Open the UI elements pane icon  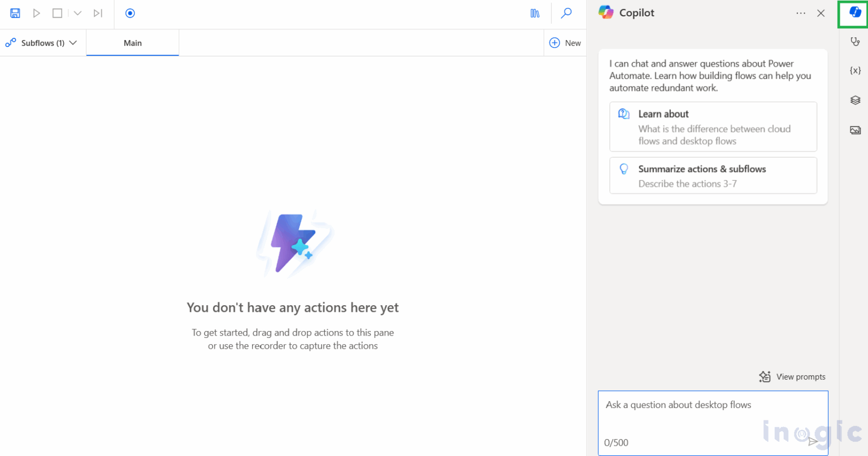coord(855,100)
